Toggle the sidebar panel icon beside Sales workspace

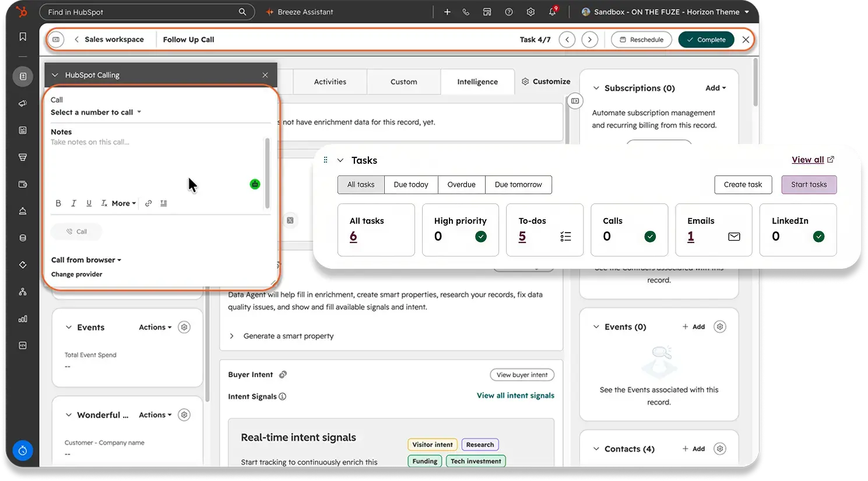[x=56, y=40]
